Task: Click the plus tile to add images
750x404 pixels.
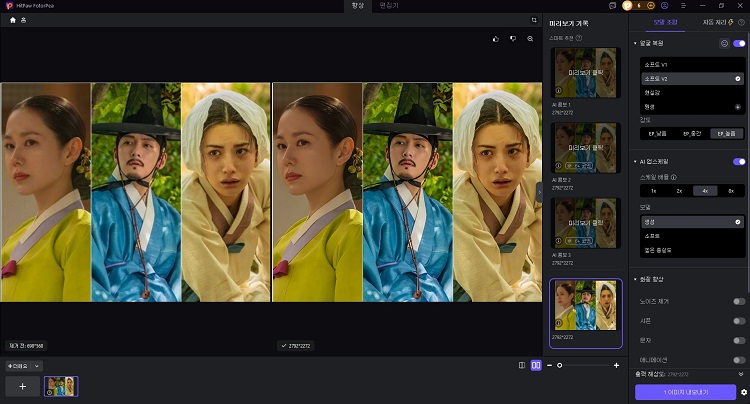Action: tap(22, 386)
